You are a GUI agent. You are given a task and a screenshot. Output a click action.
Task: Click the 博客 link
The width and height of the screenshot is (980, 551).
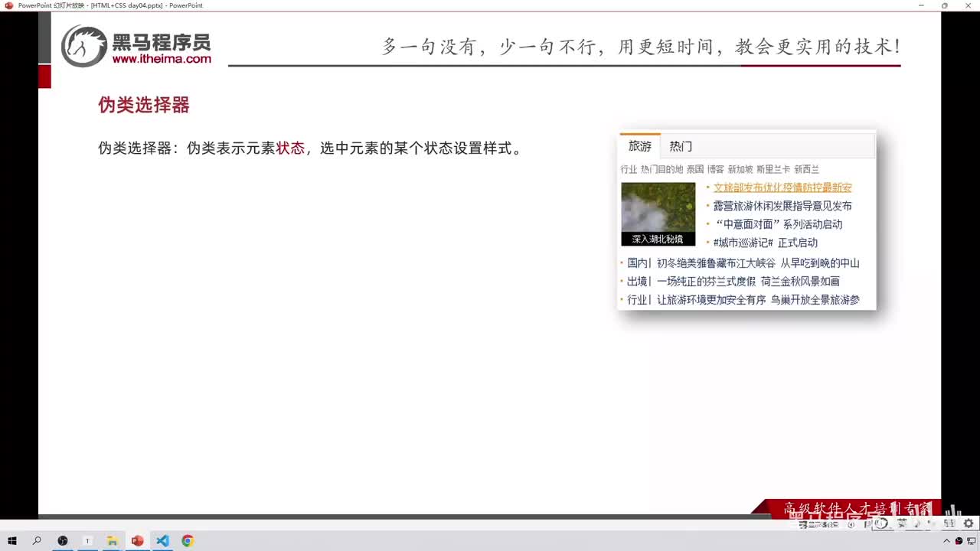point(716,169)
